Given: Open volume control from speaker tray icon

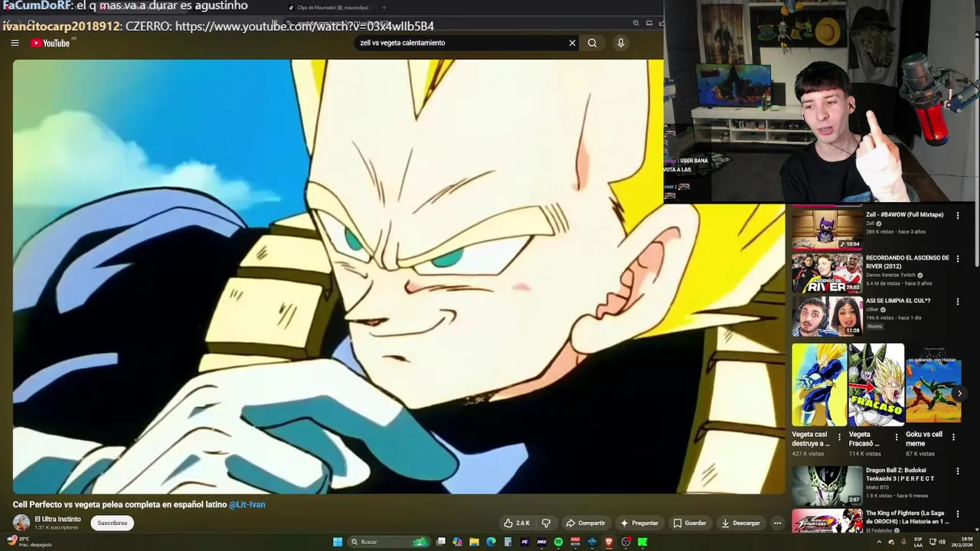Looking at the screenshot, I should coord(942,542).
